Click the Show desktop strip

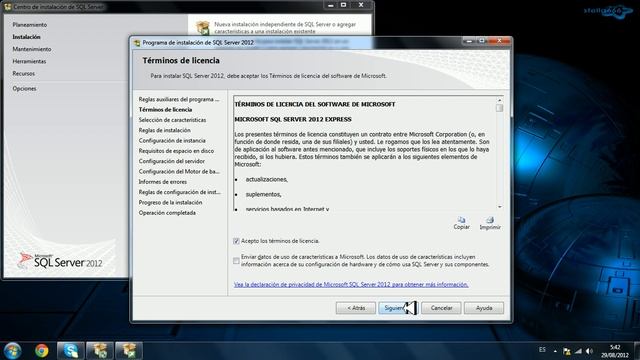pyautogui.click(x=637, y=351)
